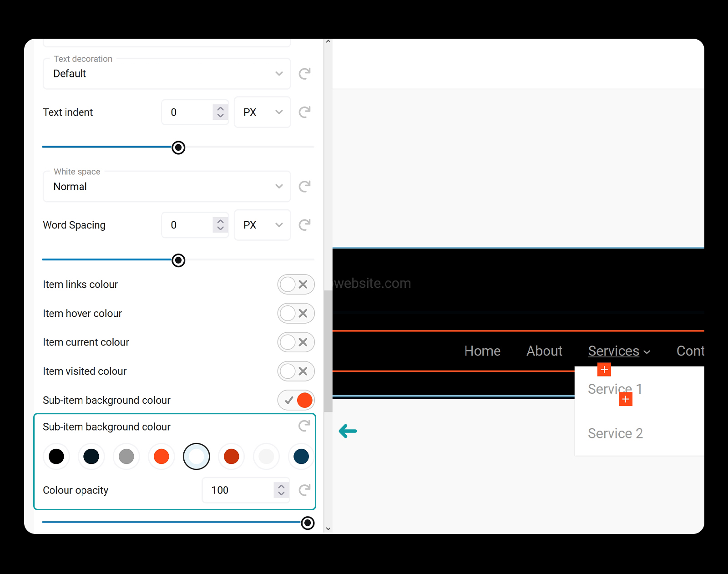Image resolution: width=728 pixels, height=574 pixels.
Task: Reset the Word Spacing value
Action: pos(304,225)
